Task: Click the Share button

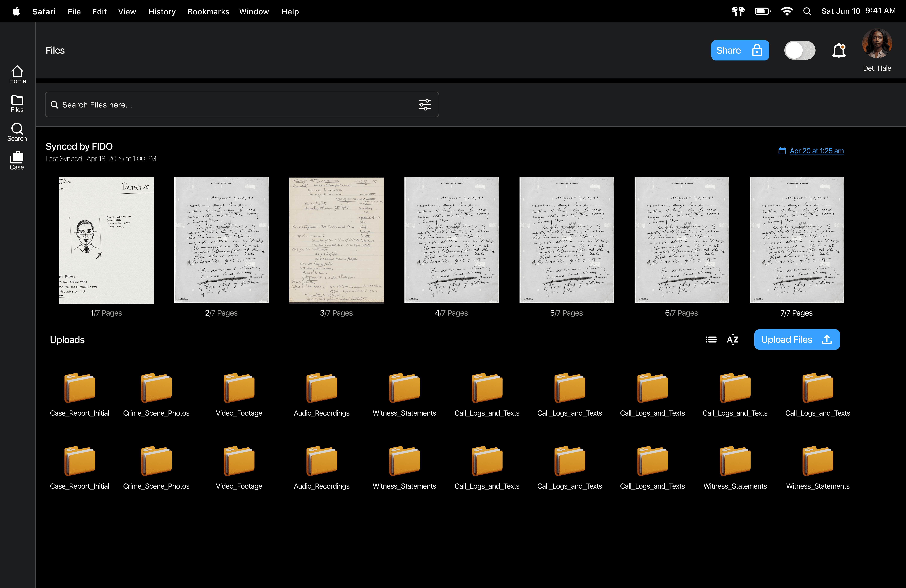Action: [740, 50]
